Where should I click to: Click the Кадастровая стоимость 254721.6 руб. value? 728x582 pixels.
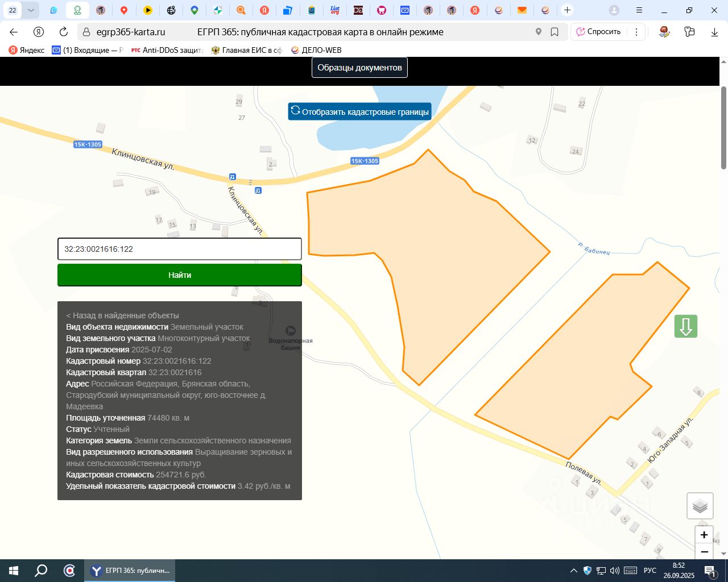click(x=181, y=475)
